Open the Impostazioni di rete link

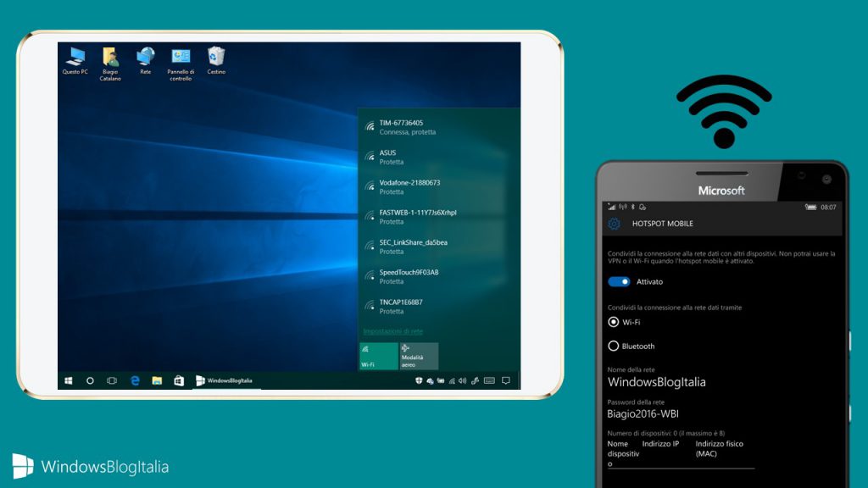pyautogui.click(x=394, y=331)
